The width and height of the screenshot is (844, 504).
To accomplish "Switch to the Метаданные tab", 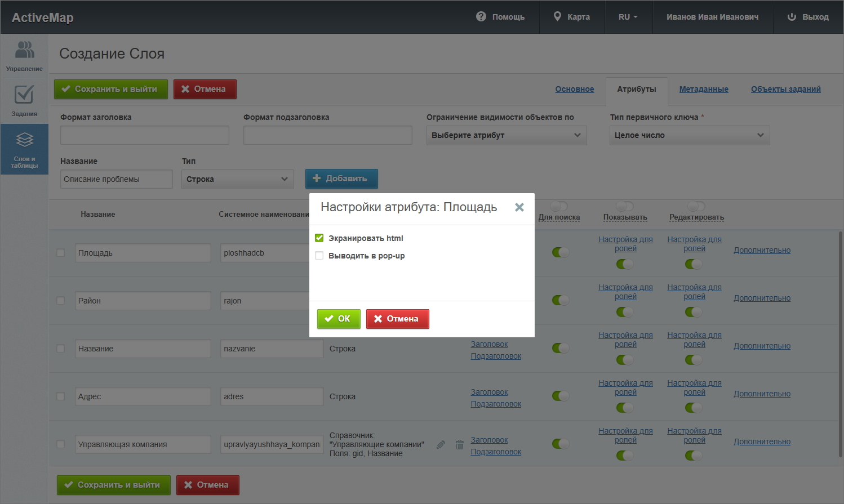I will pyautogui.click(x=704, y=89).
